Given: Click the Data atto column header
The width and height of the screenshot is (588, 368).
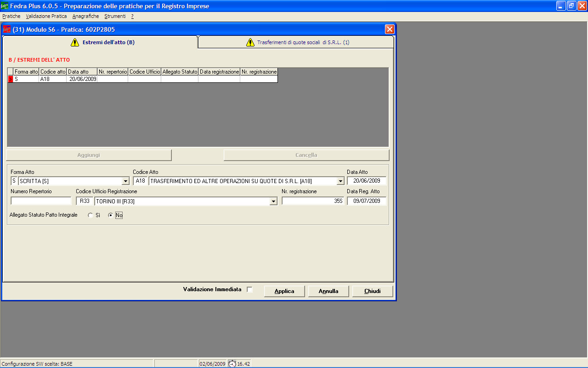Looking at the screenshot, I should click(82, 72).
